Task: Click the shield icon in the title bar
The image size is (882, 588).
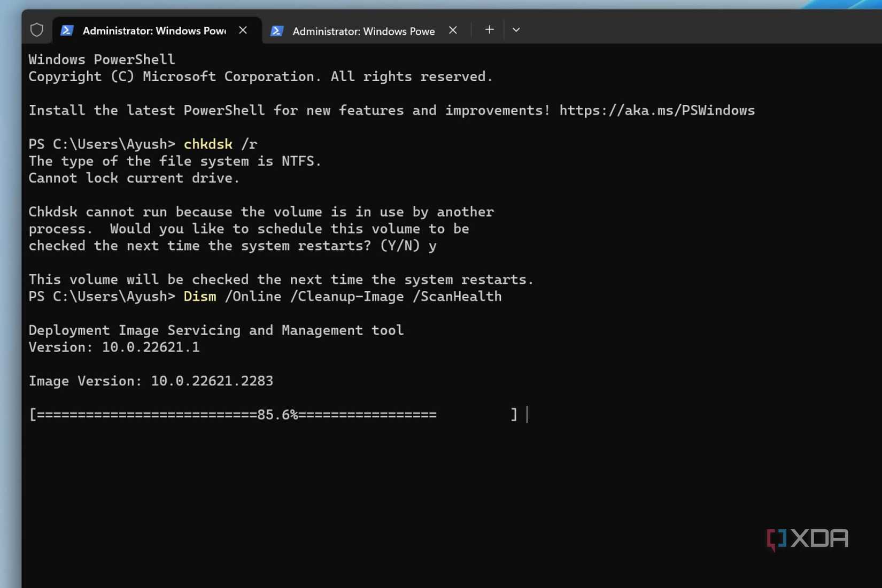Action: click(x=36, y=29)
